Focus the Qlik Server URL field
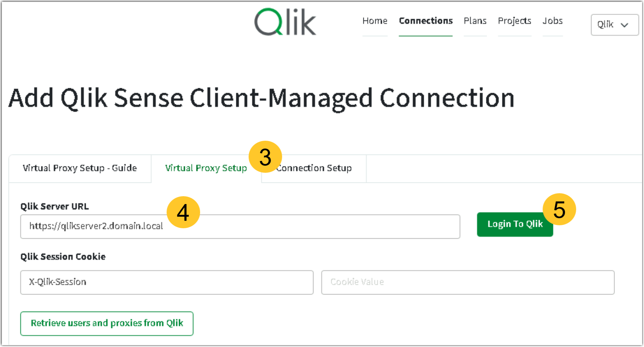 (240, 226)
